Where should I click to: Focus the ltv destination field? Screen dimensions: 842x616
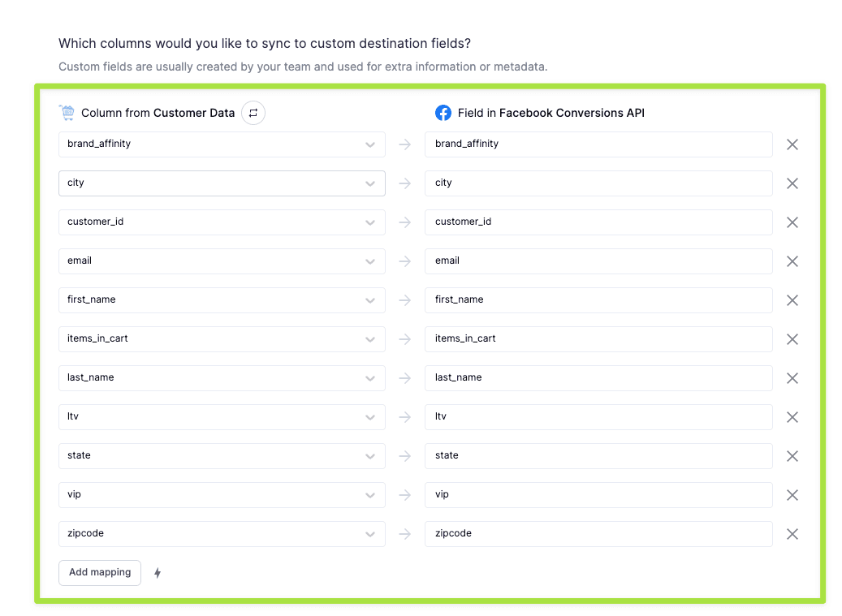pos(598,417)
